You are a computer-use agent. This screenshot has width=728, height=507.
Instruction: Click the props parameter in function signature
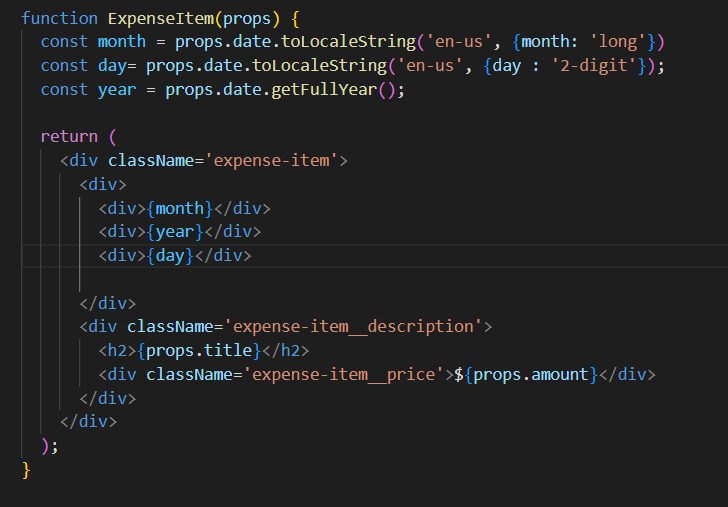(x=247, y=19)
